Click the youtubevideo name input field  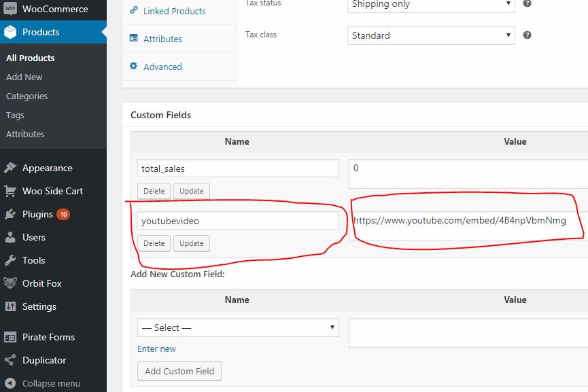238,220
